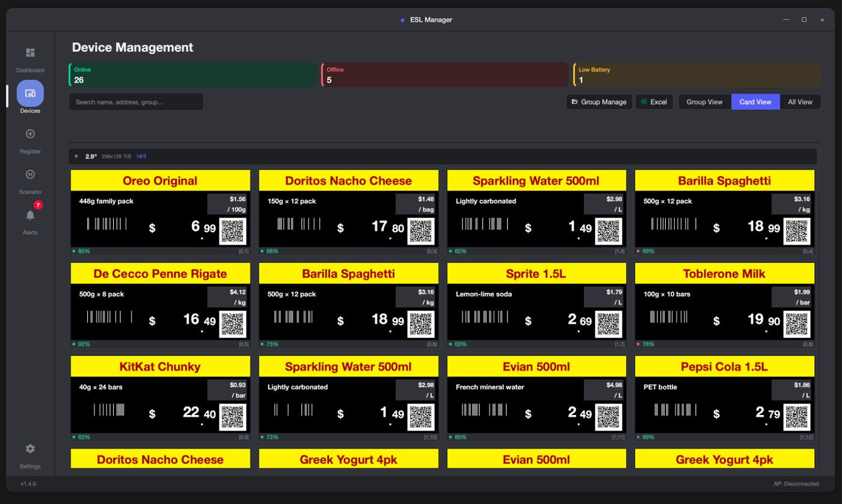Click the 98% battery reading
The width and height of the screenshot is (842, 504).
[x=272, y=251]
